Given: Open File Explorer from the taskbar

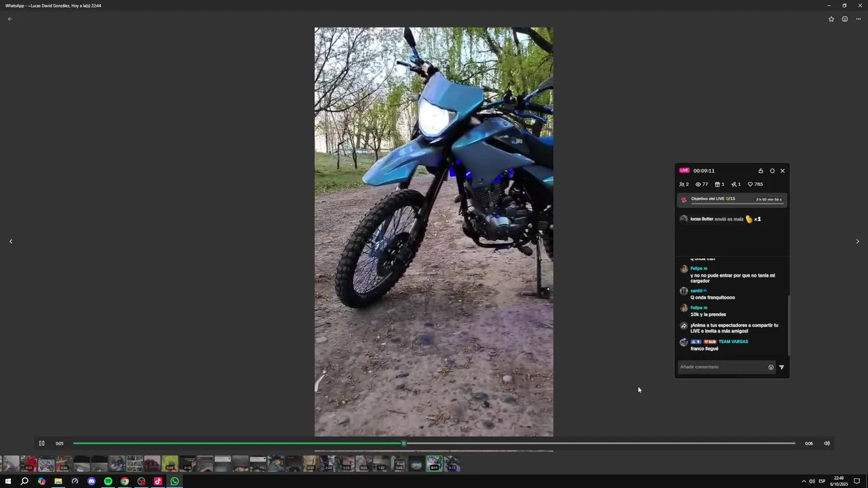Looking at the screenshot, I should click(58, 481).
